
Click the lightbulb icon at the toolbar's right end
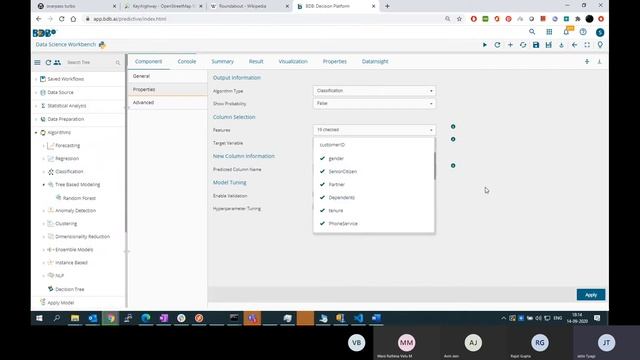tap(600, 45)
